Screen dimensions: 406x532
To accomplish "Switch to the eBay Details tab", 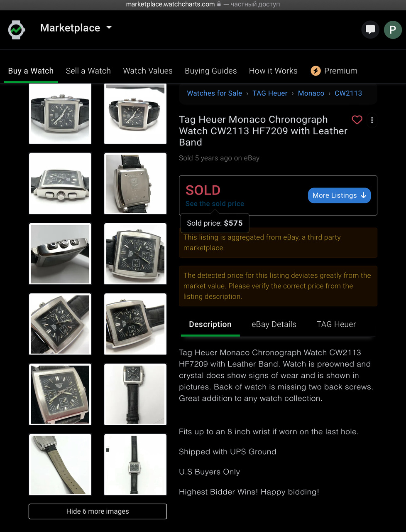I will click(x=274, y=324).
